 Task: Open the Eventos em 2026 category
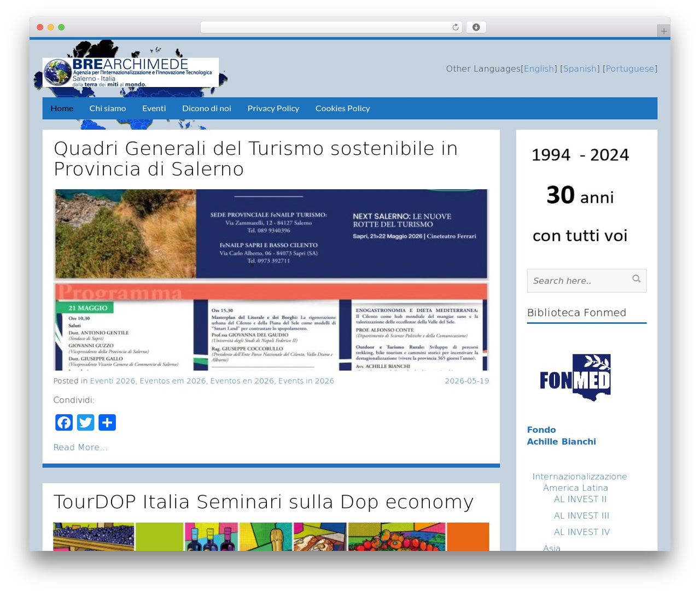(x=173, y=381)
